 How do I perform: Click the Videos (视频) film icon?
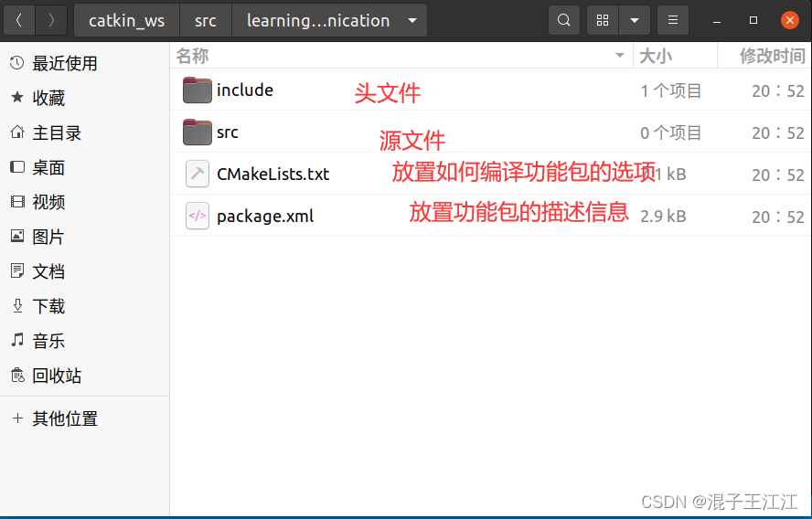[x=17, y=201]
